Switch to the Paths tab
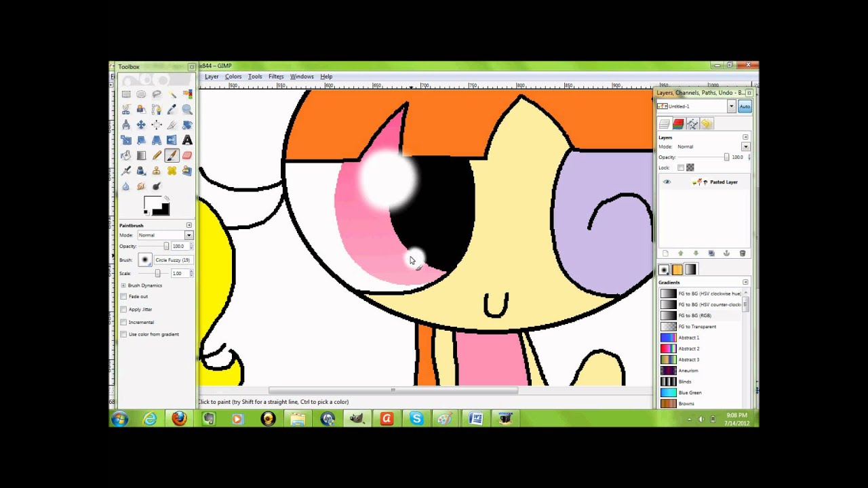 point(692,124)
